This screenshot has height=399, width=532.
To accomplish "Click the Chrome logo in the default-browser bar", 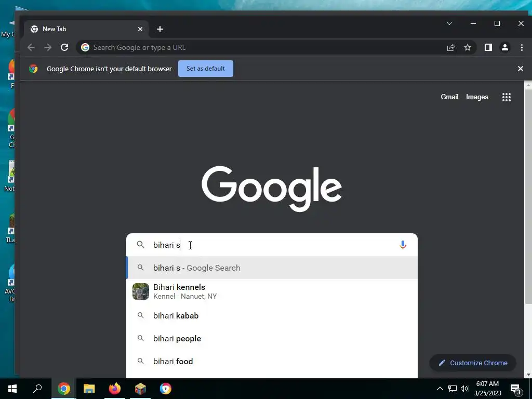I will [x=33, y=69].
